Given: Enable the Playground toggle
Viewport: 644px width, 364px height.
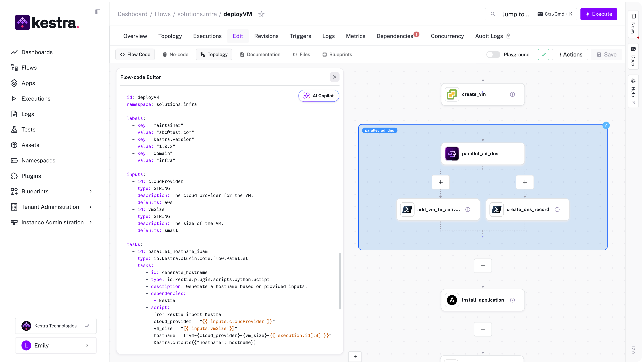Looking at the screenshot, I should 493,54.
